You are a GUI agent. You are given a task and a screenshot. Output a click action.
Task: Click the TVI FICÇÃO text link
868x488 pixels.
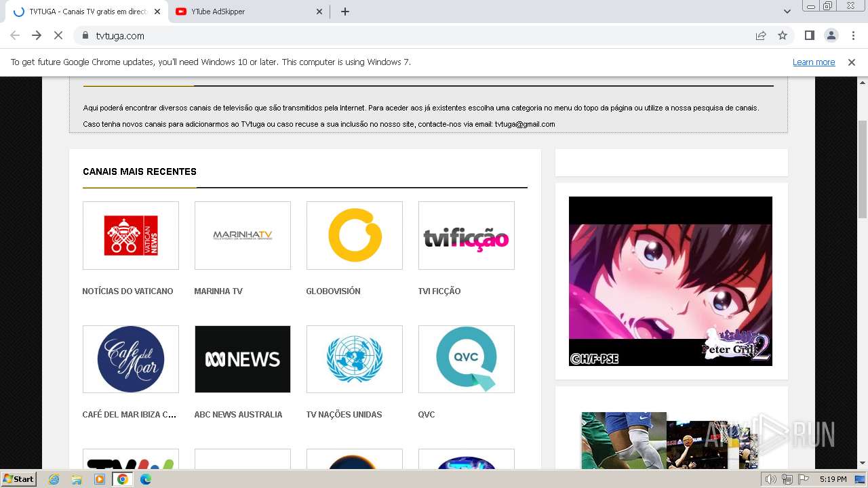click(439, 291)
